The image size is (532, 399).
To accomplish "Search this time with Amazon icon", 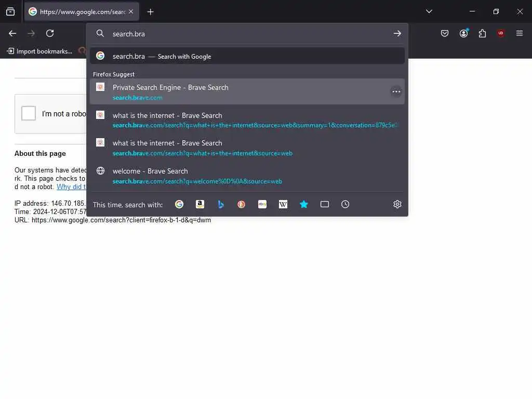I will (200, 204).
